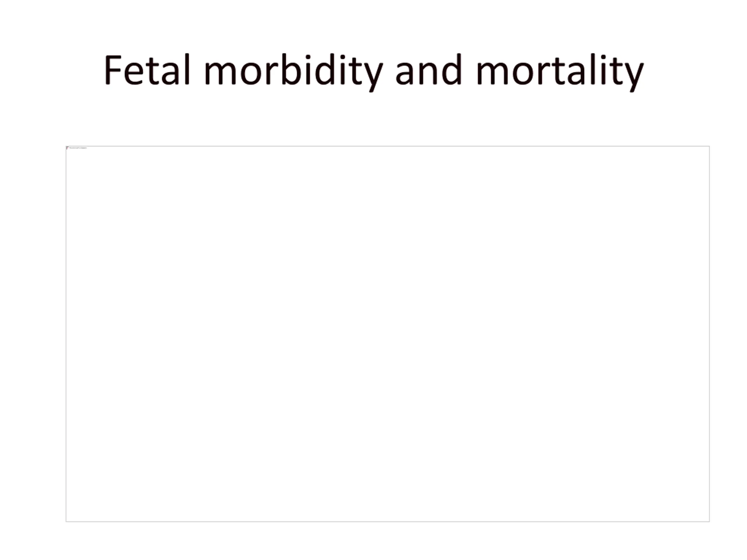Image resolution: width=747 pixels, height=560 pixels.
Task: Click the top border of the image placeholder
Action: point(388,146)
